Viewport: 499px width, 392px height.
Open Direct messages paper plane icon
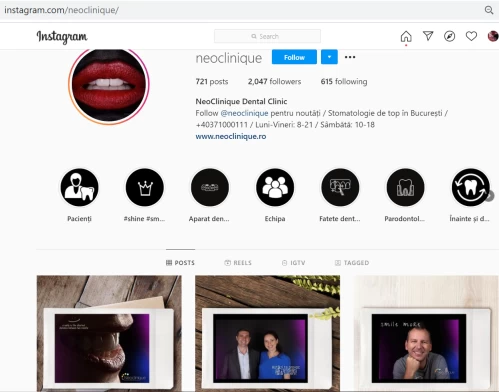point(428,36)
